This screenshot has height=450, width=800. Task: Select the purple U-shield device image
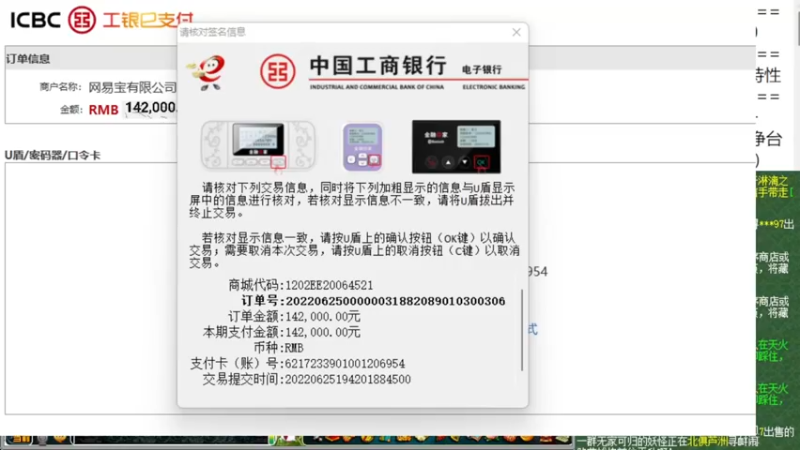(362, 147)
